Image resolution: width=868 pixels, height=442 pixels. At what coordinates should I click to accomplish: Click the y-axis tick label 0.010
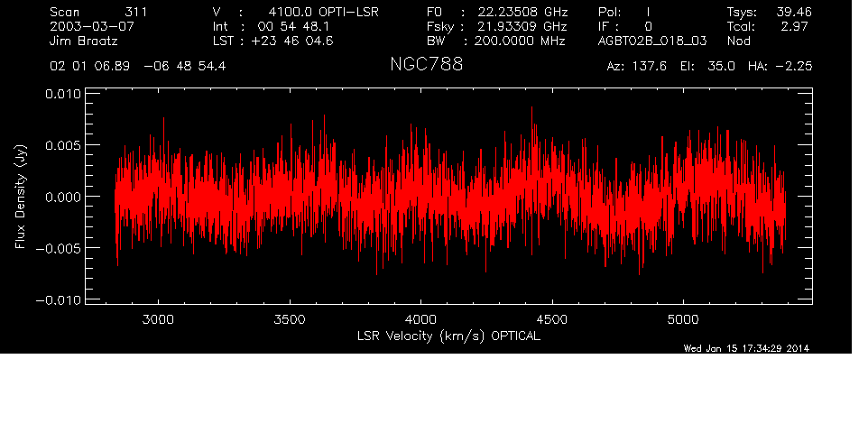(62, 94)
